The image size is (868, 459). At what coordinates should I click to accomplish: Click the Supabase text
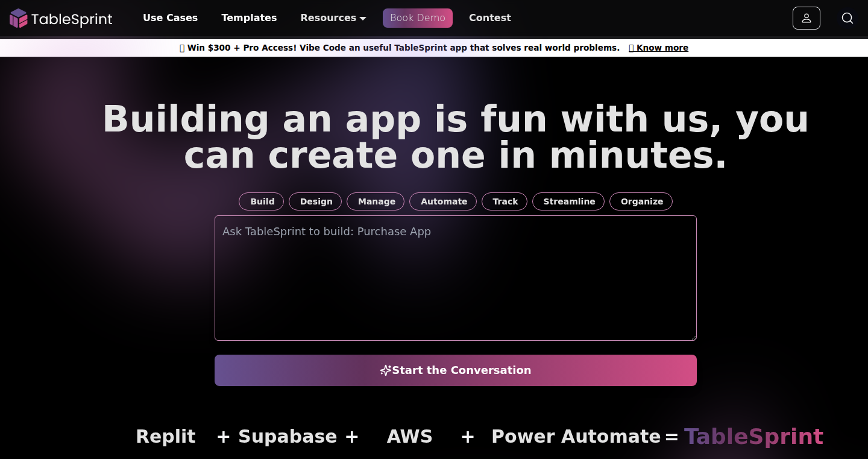tap(288, 436)
